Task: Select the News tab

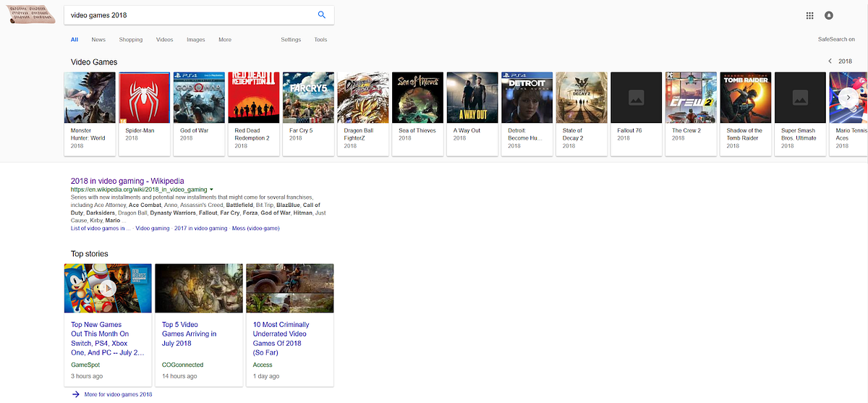Action: tap(98, 40)
